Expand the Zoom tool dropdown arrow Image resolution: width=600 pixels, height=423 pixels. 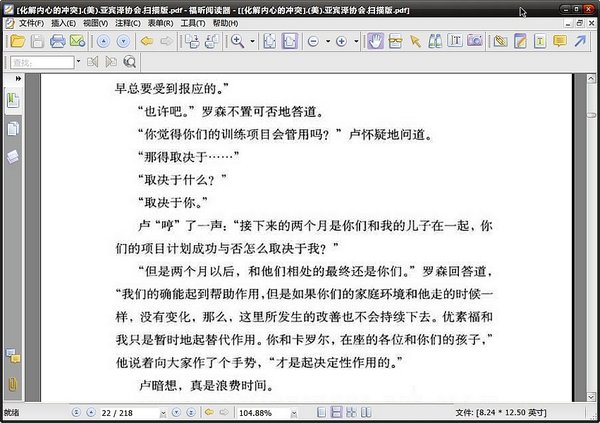(x=253, y=41)
